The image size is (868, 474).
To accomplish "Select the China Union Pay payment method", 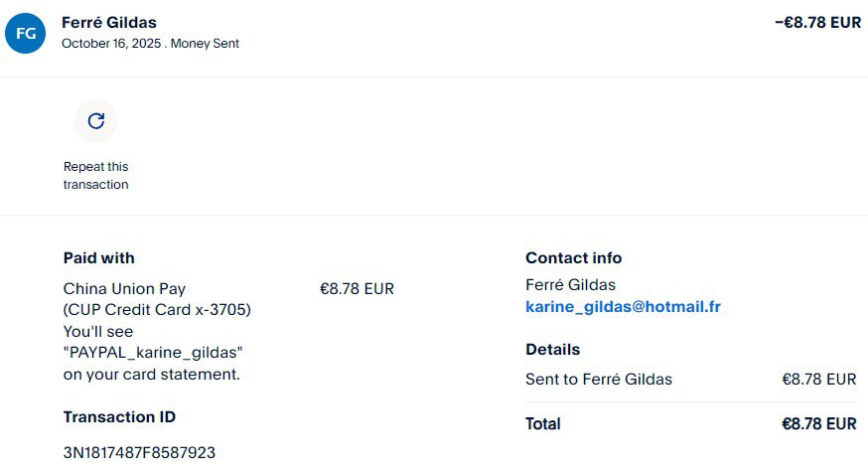I will (x=124, y=289).
